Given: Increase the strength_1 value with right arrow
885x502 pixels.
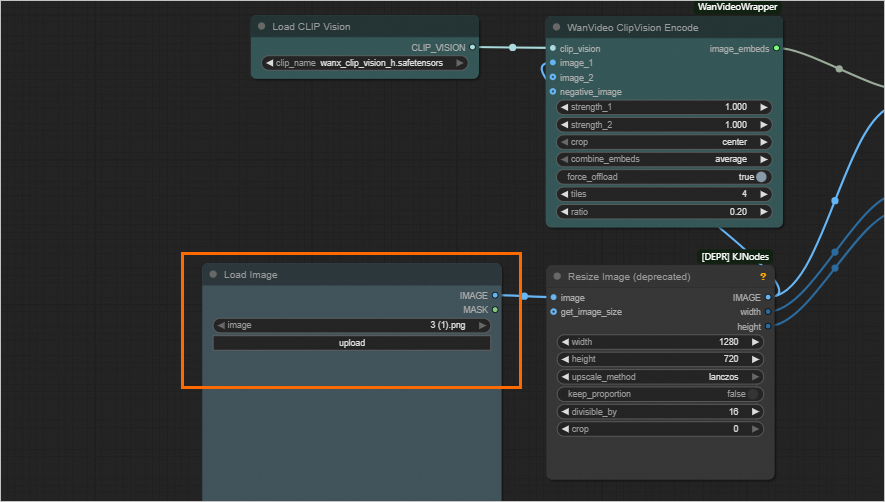Looking at the screenshot, I should (x=764, y=107).
